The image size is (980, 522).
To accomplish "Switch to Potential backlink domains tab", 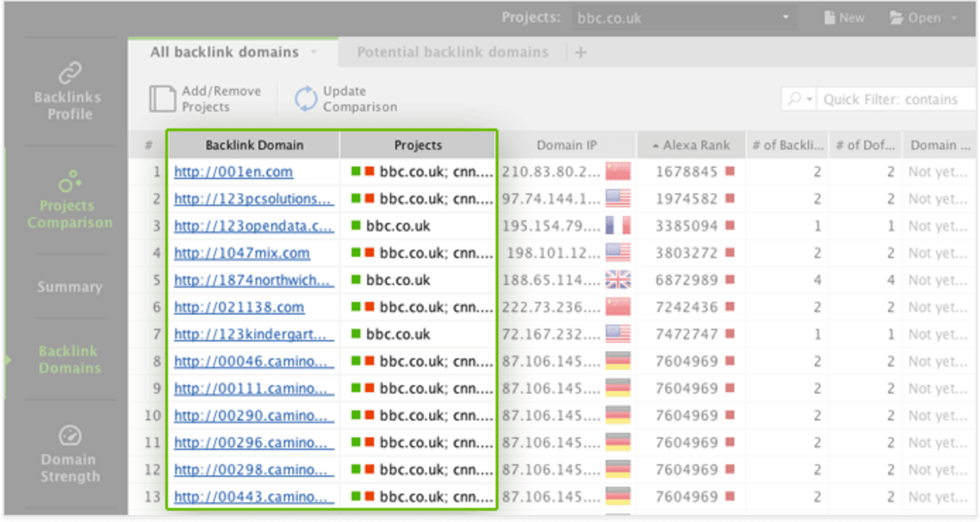I will click(x=452, y=53).
